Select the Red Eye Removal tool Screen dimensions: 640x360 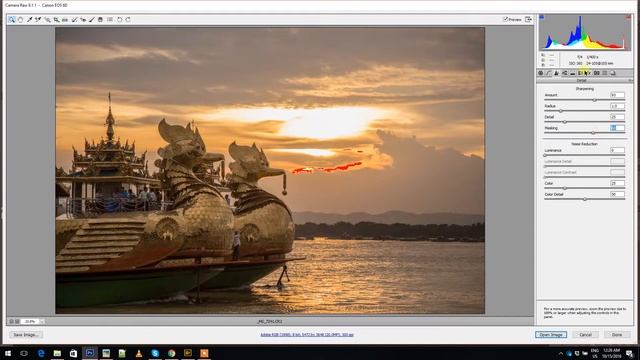(x=83, y=20)
